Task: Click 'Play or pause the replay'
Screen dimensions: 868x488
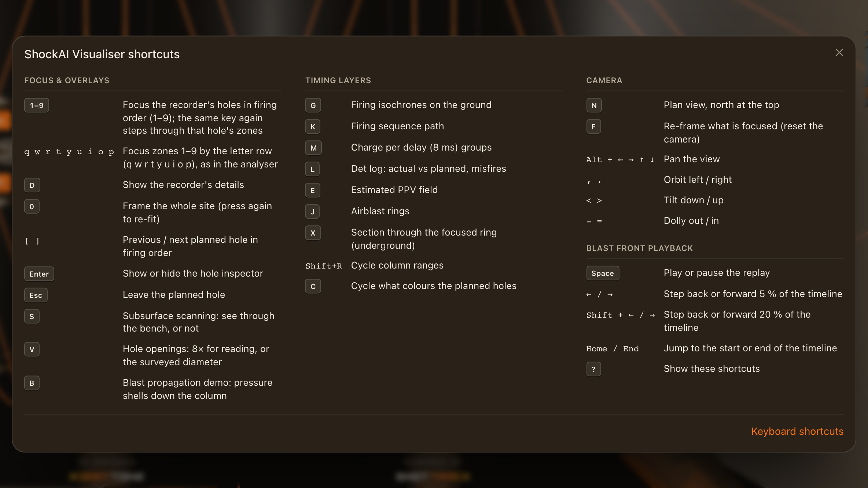Action: click(x=717, y=273)
